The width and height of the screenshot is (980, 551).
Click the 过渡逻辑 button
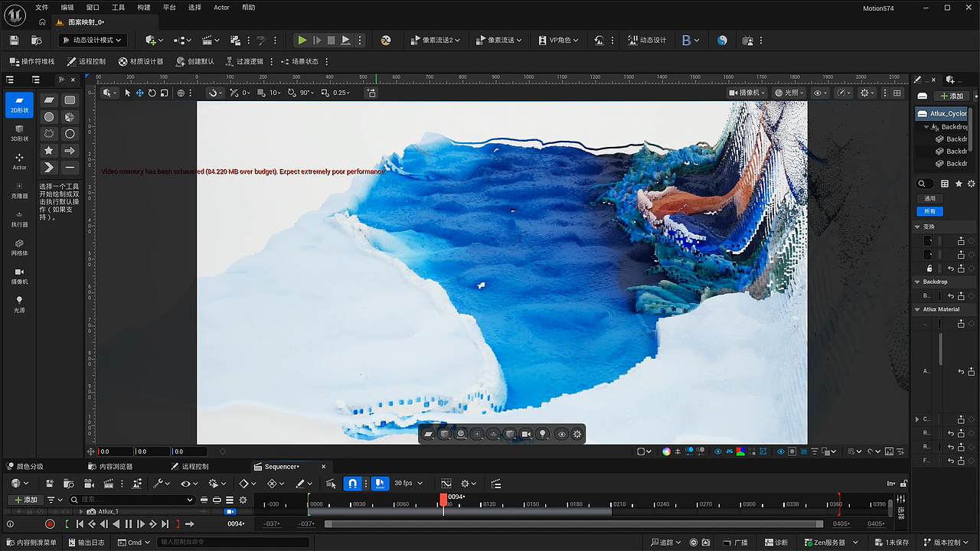tap(243, 61)
